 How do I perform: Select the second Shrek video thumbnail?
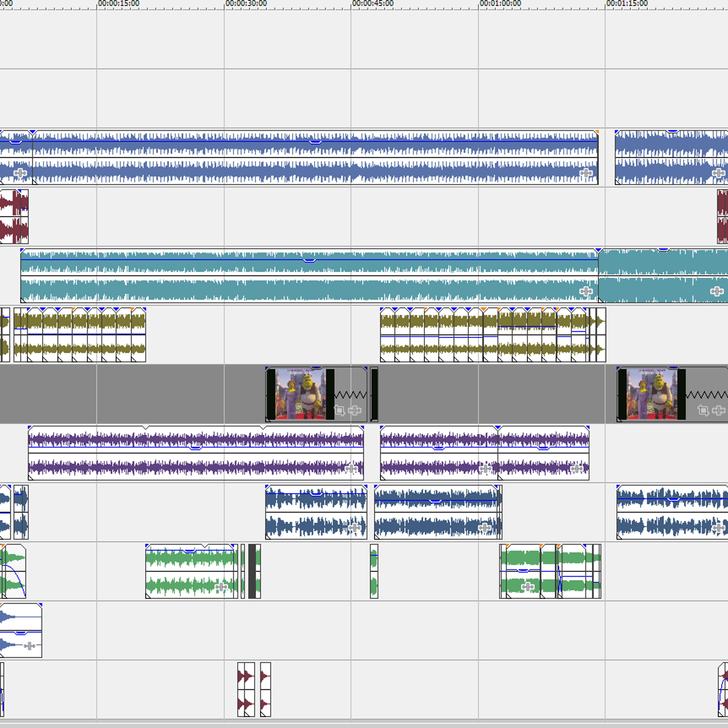(652, 394)
